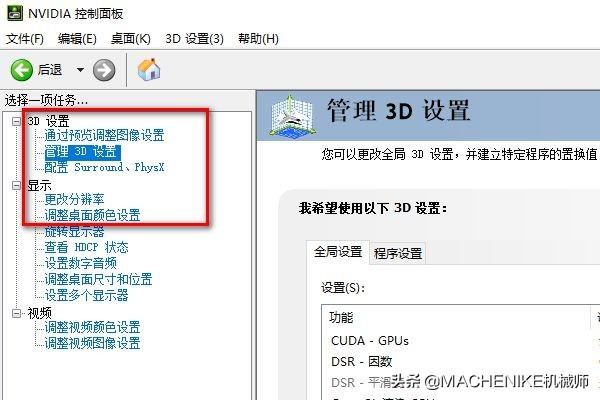The image size is (600, 400).
Task: Open the Home page house icon
Action: click(x=149, y=69)
